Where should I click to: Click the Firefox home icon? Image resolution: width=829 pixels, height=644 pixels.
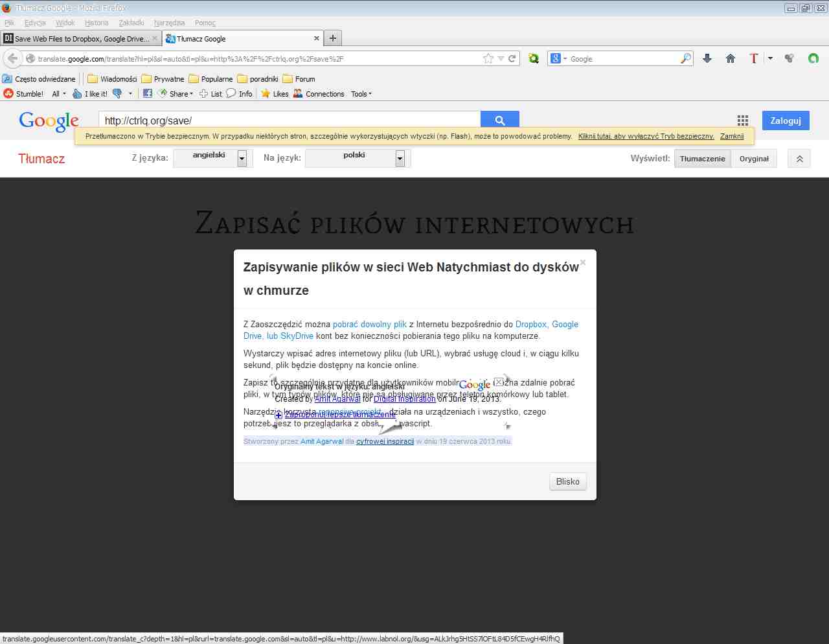click(731, 59)
